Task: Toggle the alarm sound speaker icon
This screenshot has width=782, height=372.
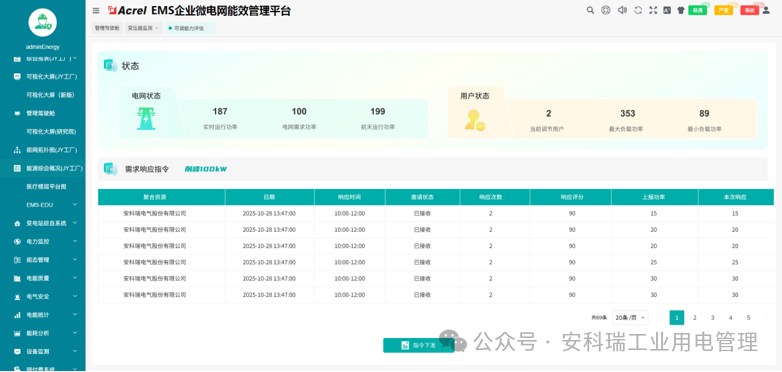Action: (622, 10)
